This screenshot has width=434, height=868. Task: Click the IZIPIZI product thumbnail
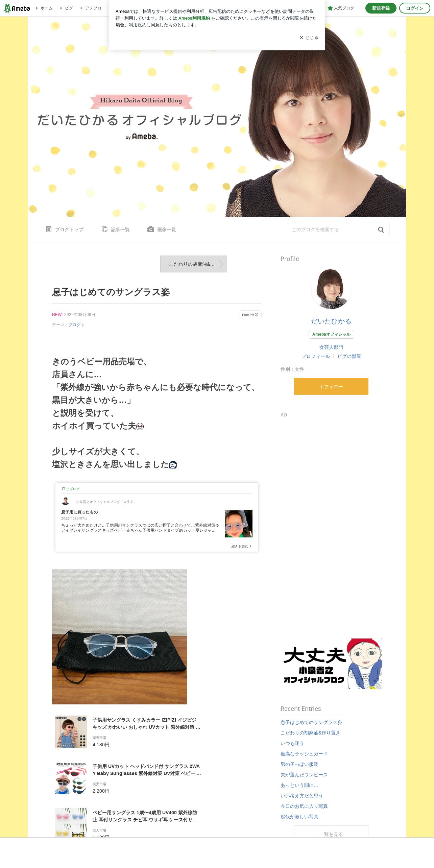point(71,731)
